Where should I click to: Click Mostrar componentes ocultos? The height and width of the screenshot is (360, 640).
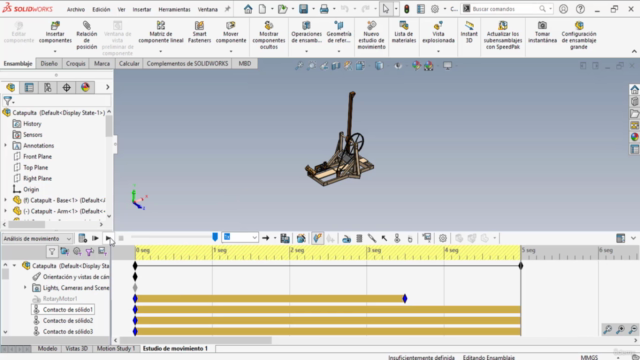[x=269, y=35]
